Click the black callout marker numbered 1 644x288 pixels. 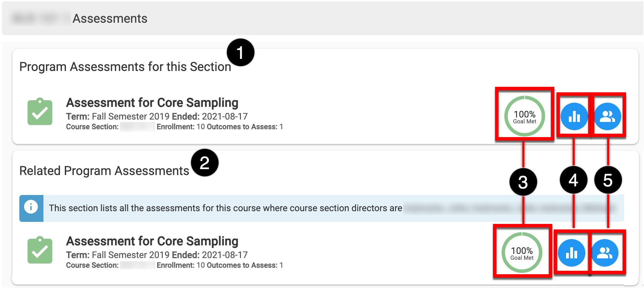tap(240, 52)
